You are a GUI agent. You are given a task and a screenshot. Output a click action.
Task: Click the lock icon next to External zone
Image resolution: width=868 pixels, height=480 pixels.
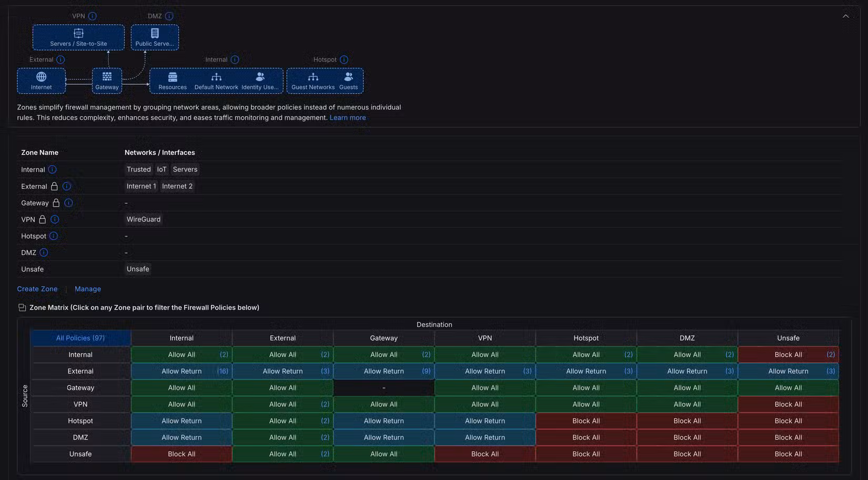tap(54, 186)
